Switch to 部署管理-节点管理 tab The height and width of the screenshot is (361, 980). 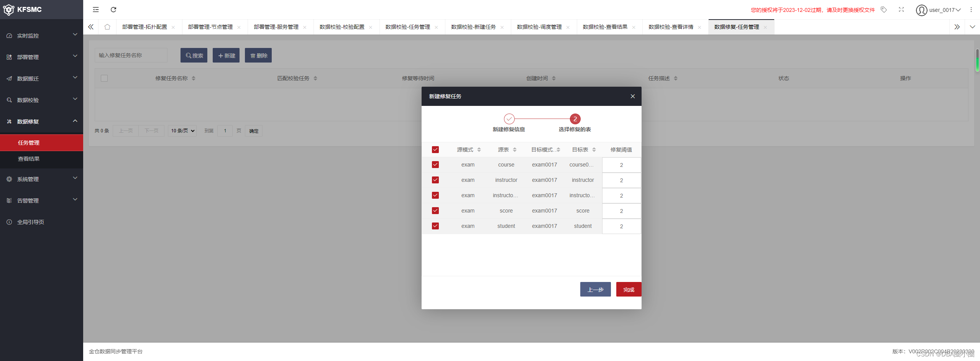[x=210, y=27]
